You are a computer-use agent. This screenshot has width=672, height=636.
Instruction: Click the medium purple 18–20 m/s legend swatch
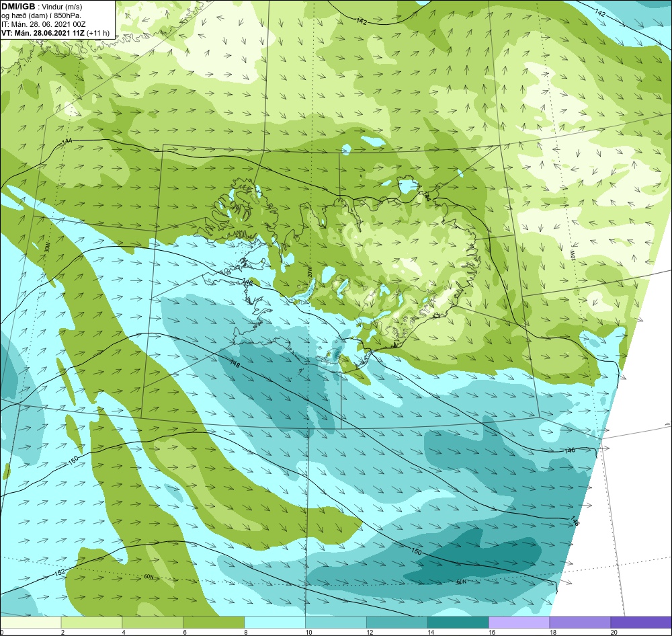pyautogui.click(x=580, y=622)
